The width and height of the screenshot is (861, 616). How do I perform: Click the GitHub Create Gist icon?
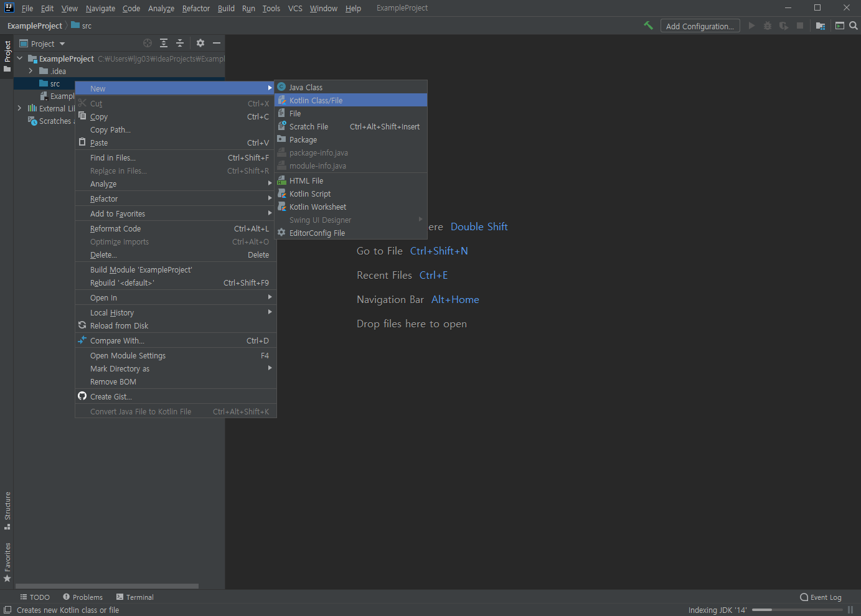[82, 396]
